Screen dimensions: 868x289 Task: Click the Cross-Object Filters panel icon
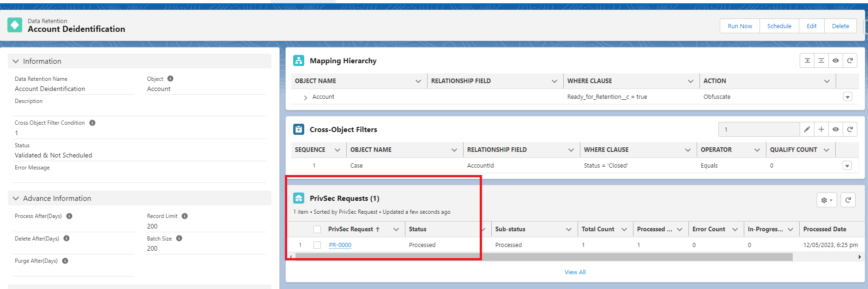pos(299,129)
